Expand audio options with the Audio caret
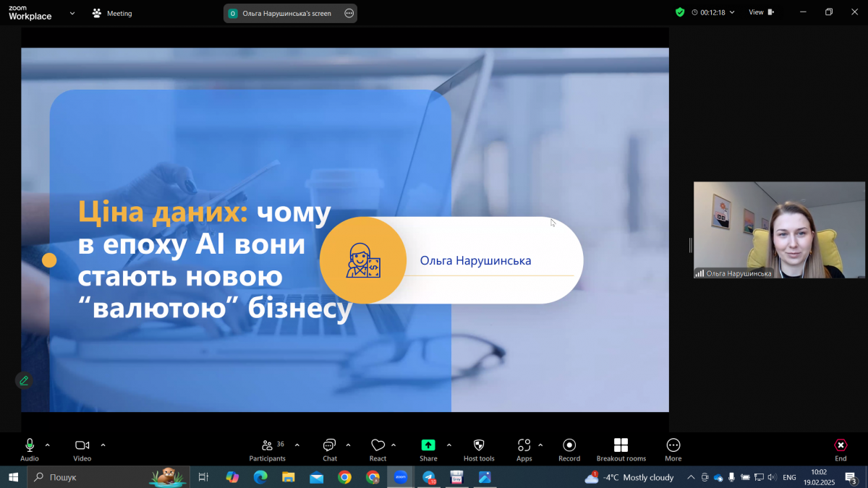The image size is (868, 488). [x=47, y=445]
